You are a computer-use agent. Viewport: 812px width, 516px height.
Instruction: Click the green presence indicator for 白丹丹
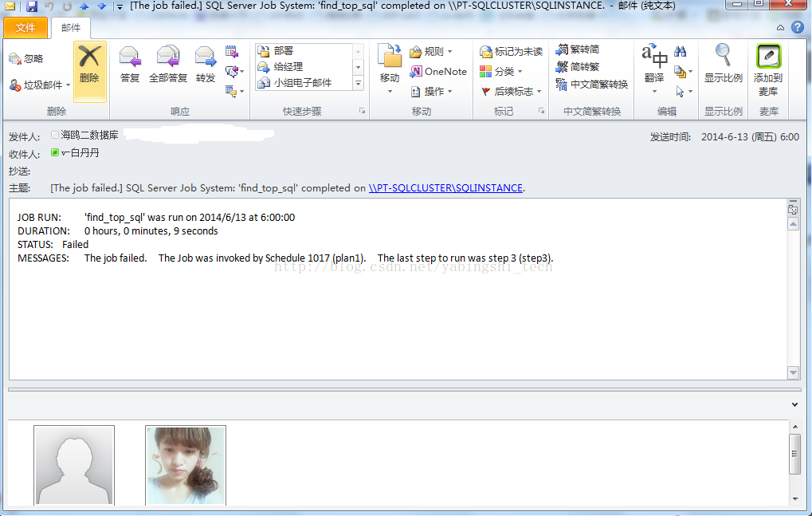tap(55, 152)
